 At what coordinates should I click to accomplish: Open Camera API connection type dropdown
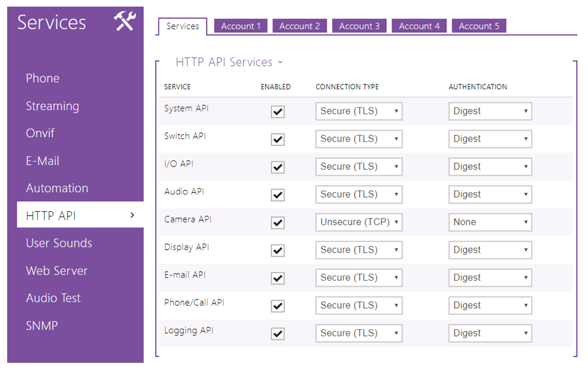coord(359,222)
